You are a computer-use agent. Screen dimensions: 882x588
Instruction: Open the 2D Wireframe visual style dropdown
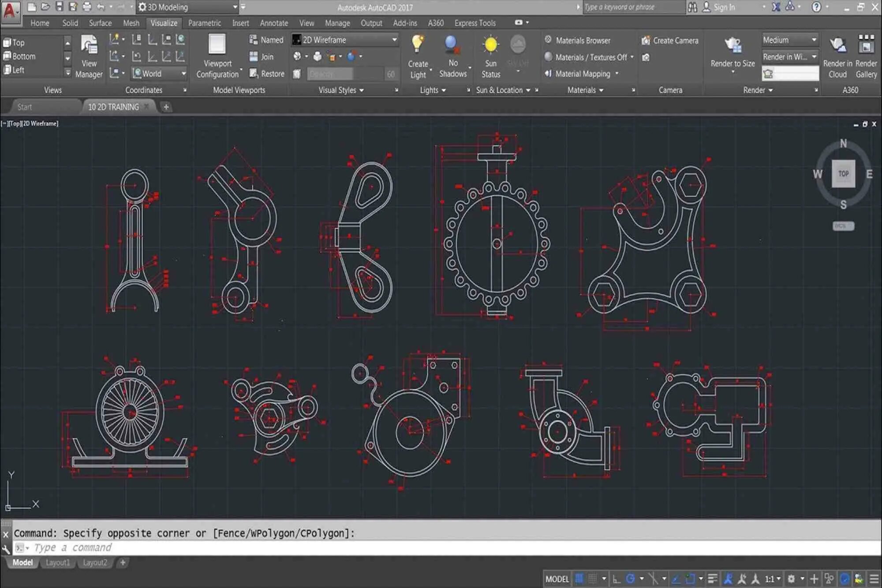pyautogui.click(x=394, y=40)
